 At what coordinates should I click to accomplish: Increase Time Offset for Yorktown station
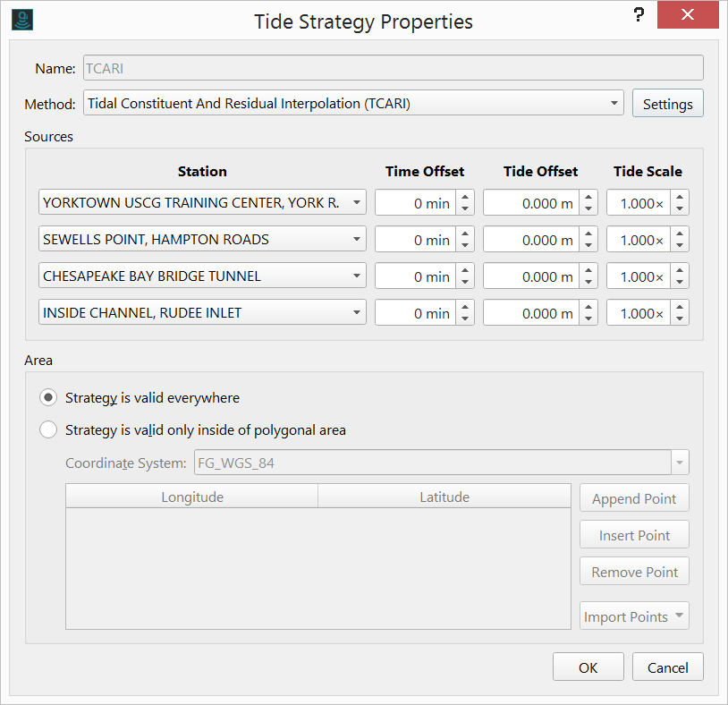(x=465, y=198)
